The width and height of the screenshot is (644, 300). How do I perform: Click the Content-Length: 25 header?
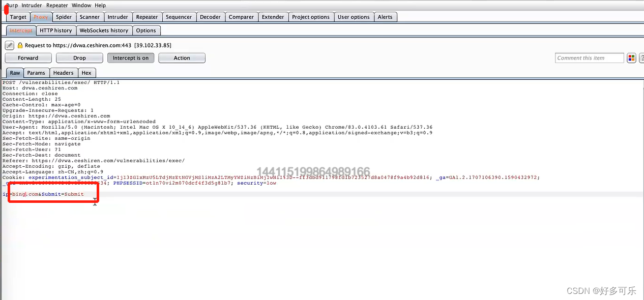[32, 99]
